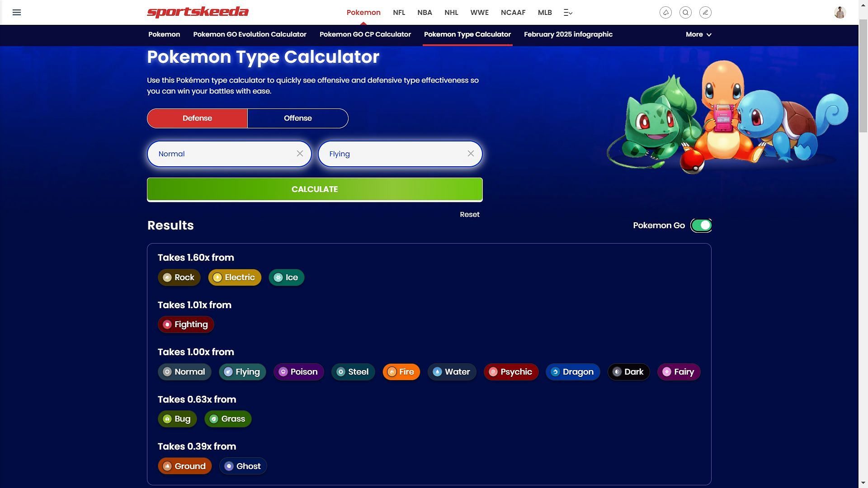Clear the Normal type selection
868x488 pixels.
tap(300, 154)
